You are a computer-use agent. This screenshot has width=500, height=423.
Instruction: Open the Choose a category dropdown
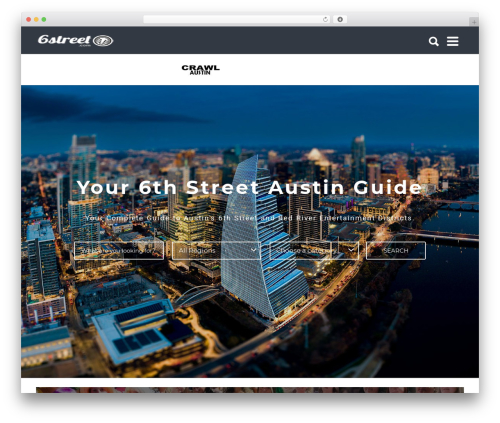tap(314, 250)
